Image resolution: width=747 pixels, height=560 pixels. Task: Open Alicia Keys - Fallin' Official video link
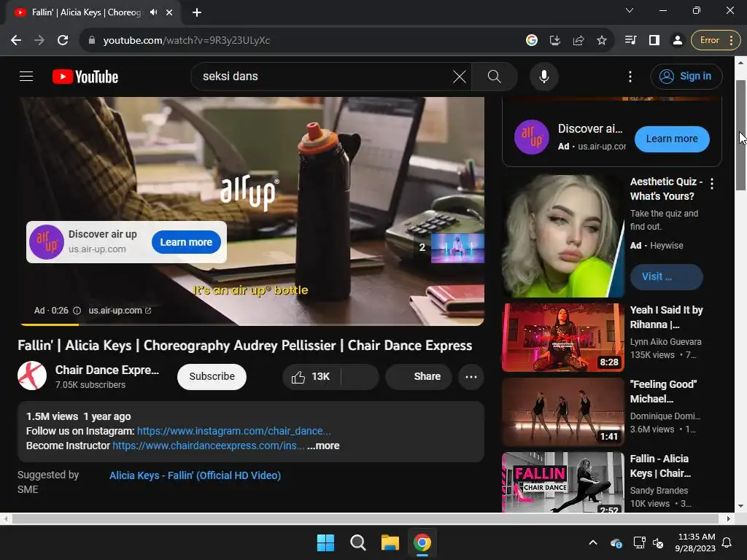pos(195,475)
